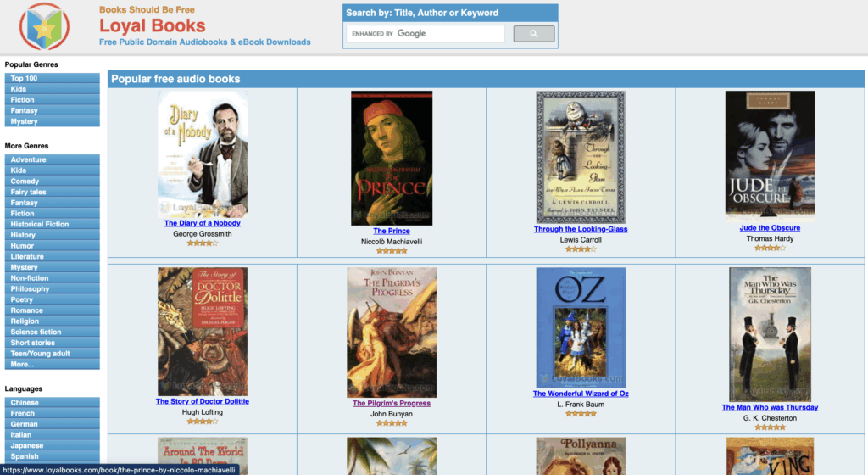Open The Man Who was Thursday cover

click(770, 334)
